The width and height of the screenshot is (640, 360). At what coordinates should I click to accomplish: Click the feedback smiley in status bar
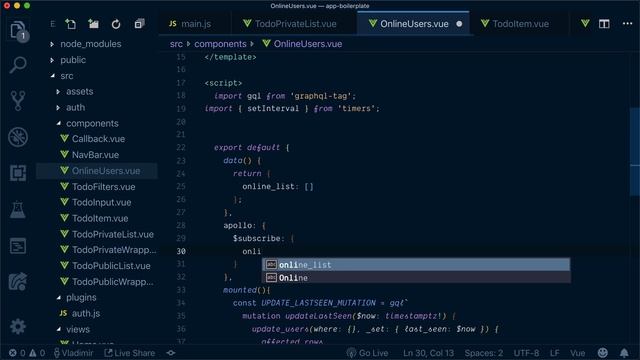tap(602, 353)
